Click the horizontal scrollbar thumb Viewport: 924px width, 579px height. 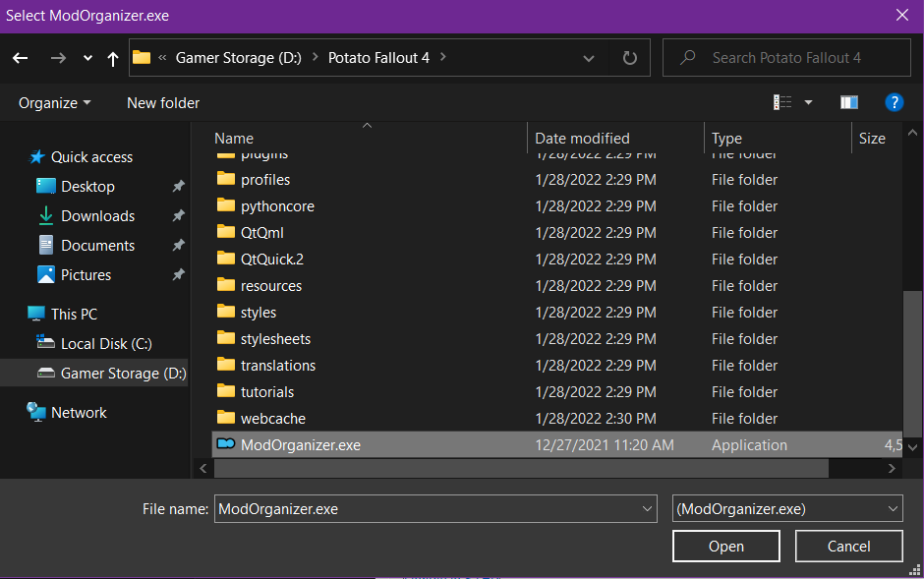coord(521,468)
